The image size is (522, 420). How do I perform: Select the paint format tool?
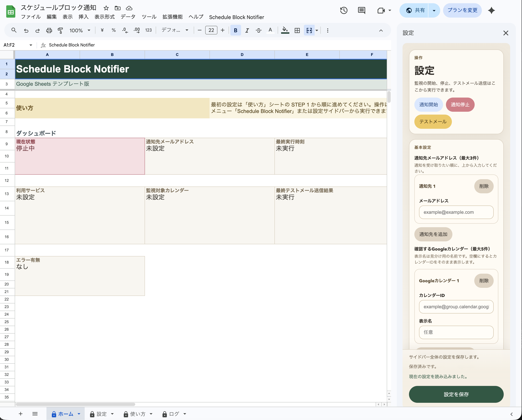point(60,30)
